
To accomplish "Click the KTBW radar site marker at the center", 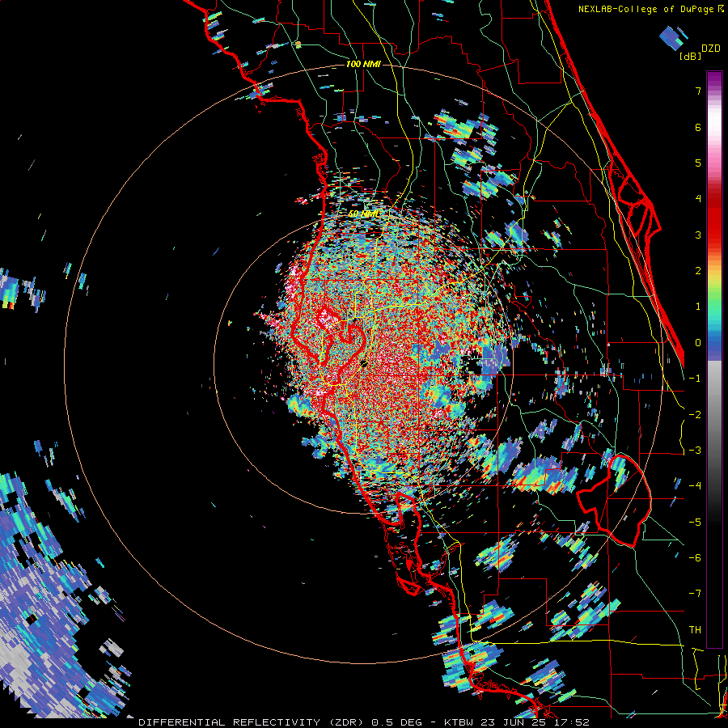I will (x=365, y=363).
